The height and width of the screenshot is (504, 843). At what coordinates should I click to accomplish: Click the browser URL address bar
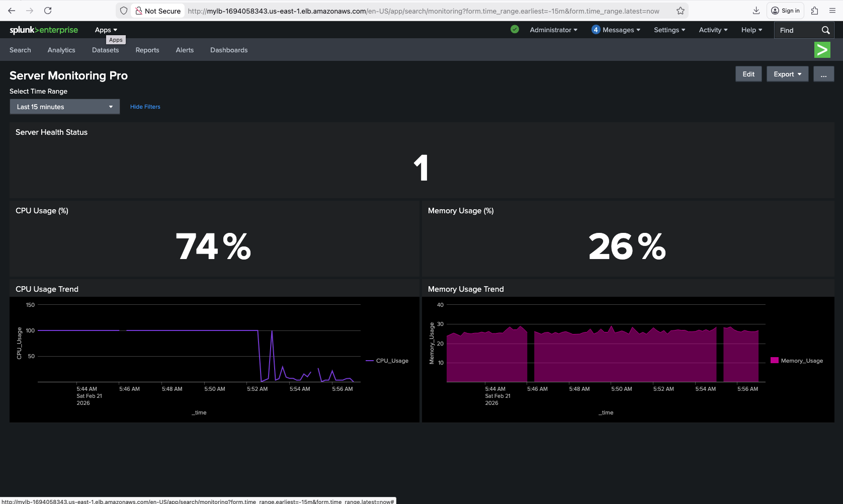423,11
